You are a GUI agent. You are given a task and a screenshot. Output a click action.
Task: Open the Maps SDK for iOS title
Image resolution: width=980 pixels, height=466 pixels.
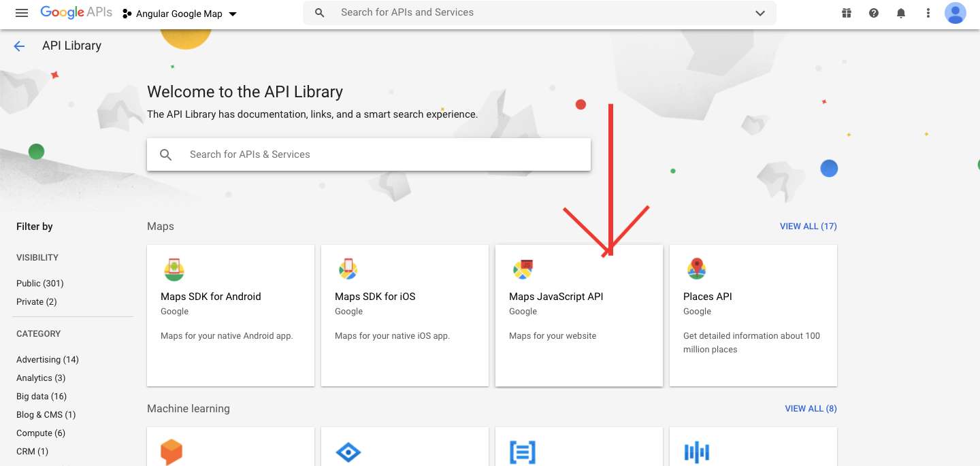pyautogui.click(x=375, y=297)
